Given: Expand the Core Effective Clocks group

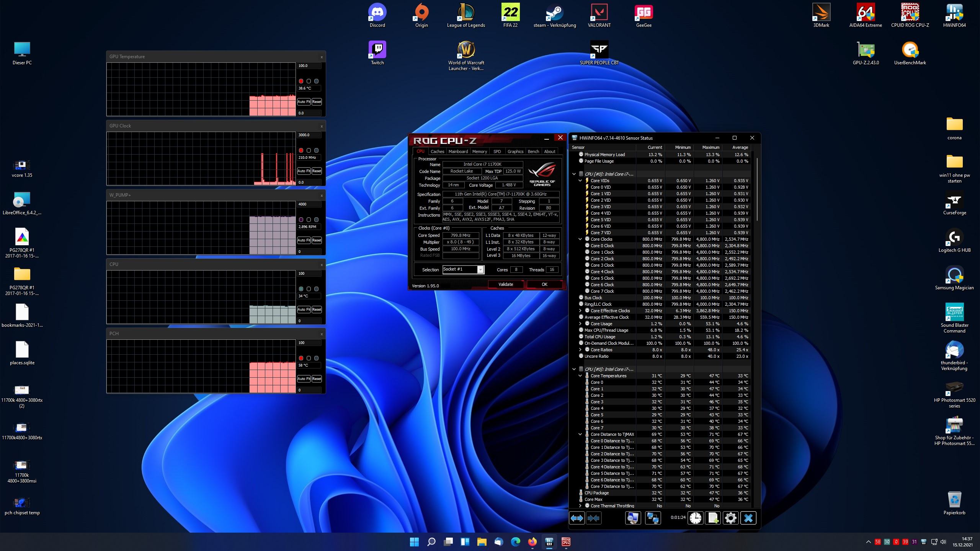Looking at the screenshot, I should [x=580, y=311].
